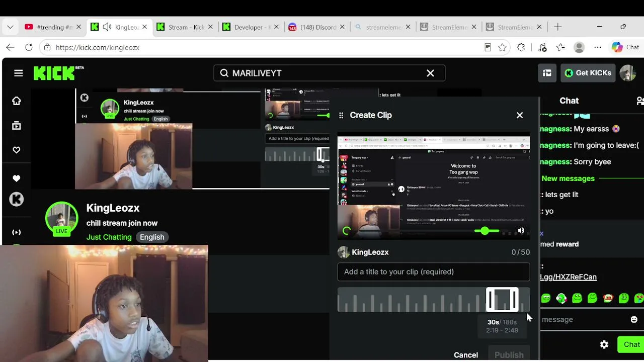The height and width of the screenshot is (362, 644).
Task: Click the 2:19 - 2:49 clip time range
Action: (502, 330)
